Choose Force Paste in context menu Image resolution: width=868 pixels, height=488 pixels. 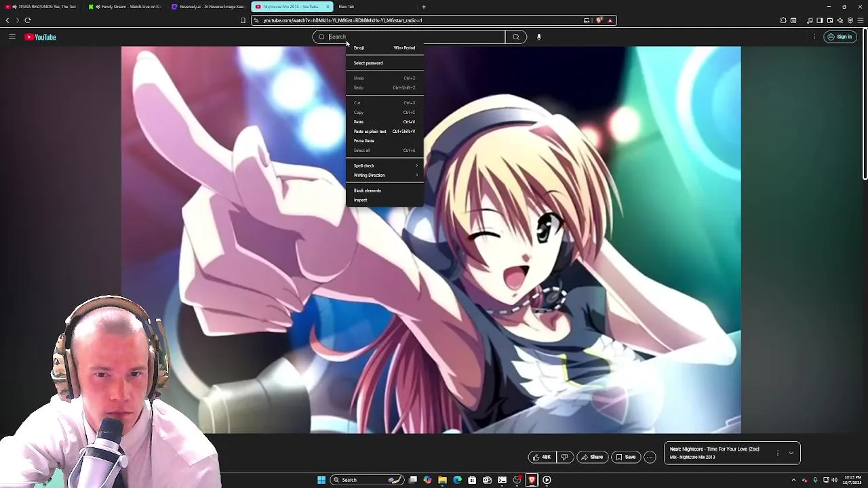click(x=384, y=141)
